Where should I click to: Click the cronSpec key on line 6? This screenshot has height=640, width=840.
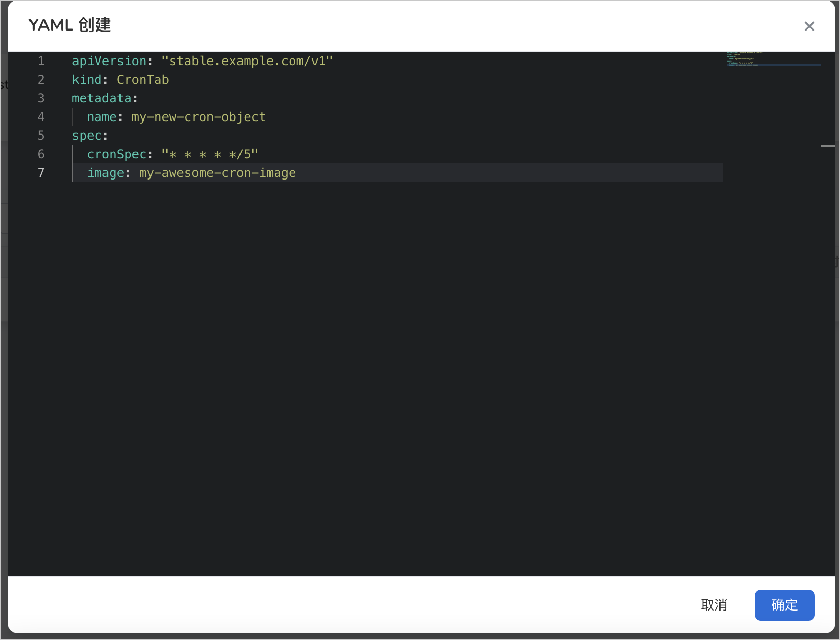point(117,154)
